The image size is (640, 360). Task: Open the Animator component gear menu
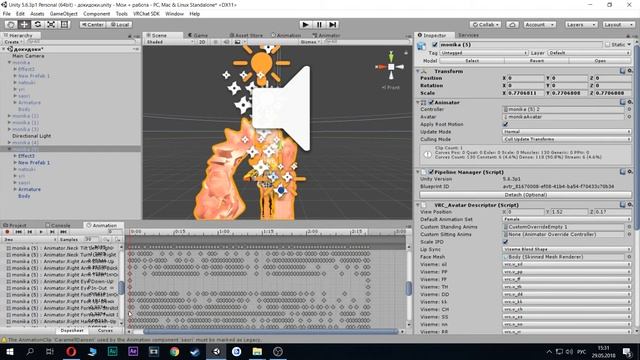630,102
